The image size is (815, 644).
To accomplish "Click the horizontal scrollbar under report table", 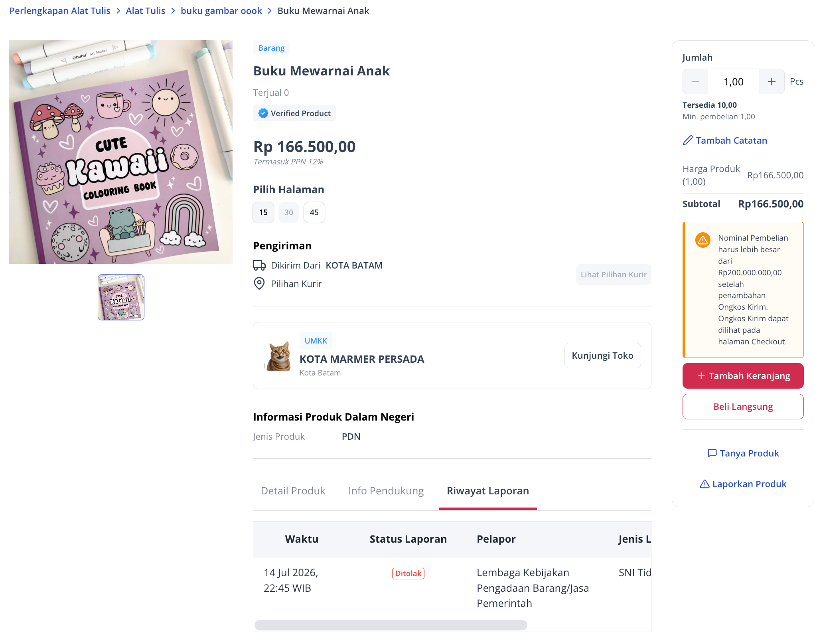I will coord(391,625).
